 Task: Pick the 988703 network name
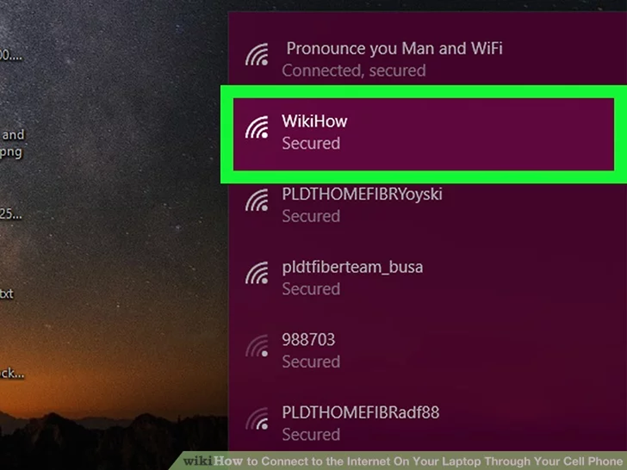308,340
